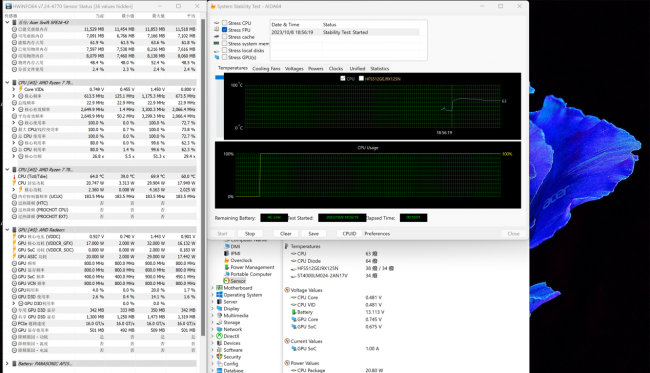Enable the Stress local disks checkbox
The width and height of the screenshot is (650, 373).
point(224,50)
